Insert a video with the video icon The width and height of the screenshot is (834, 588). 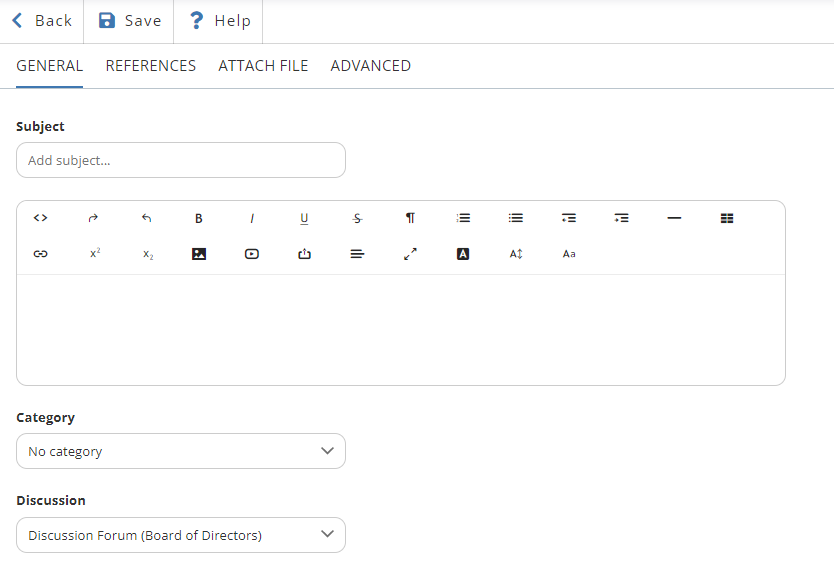click(x=252, y=254)
